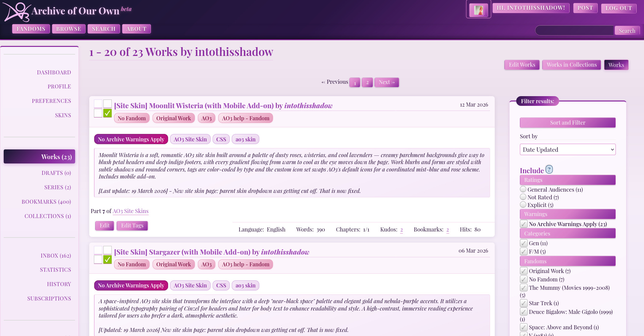644x336 pixels.
Task: Collapse the Warnings filter section
Action: click(x=568, y=214)
